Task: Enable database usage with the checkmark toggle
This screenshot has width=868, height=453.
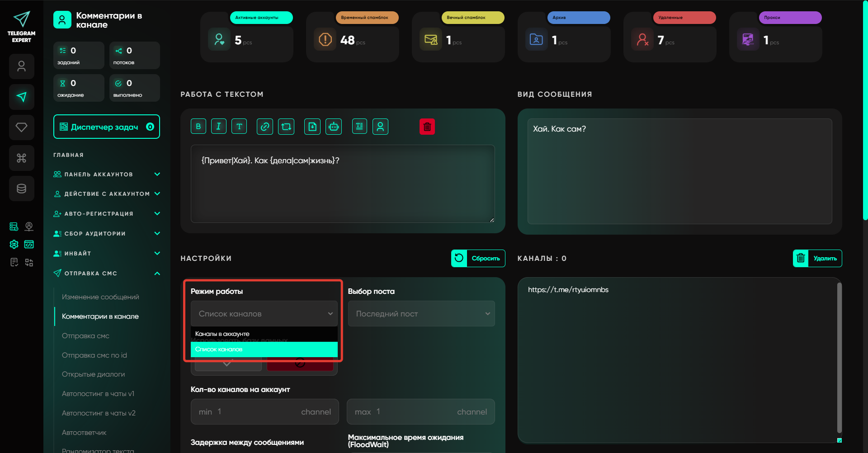Action: (227, 364)
